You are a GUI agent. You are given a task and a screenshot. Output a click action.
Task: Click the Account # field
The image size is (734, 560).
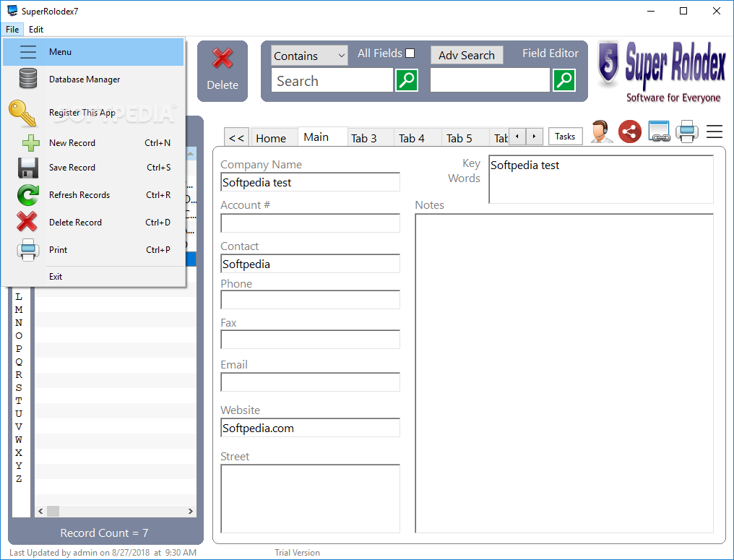(x=310, y=223)
